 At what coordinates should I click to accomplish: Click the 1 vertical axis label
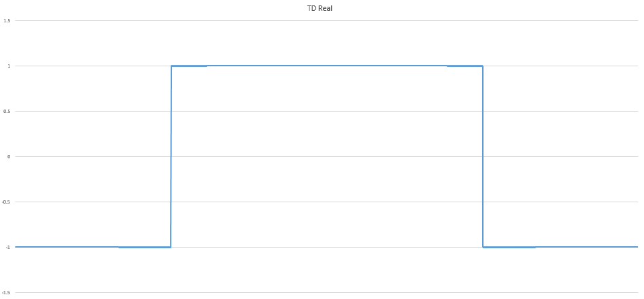point(8,66)
